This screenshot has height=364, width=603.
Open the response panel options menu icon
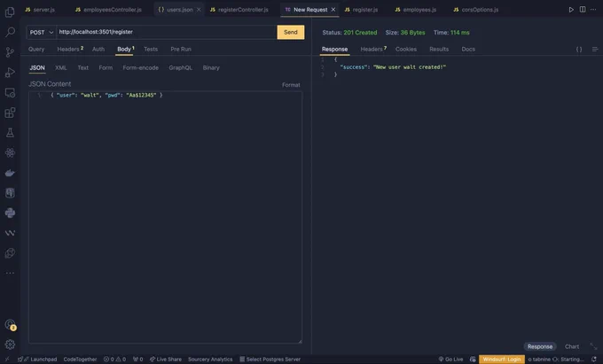click(x=593, y=50)
